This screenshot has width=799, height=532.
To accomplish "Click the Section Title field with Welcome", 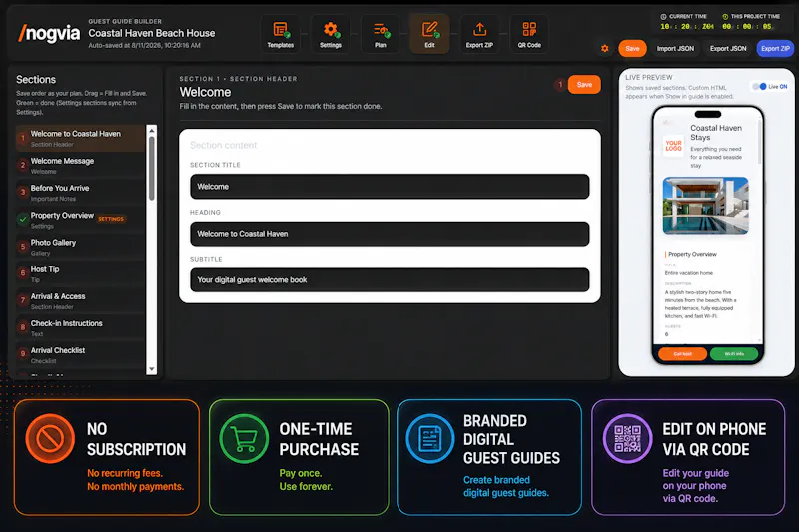I will click(x=390, y=187).
